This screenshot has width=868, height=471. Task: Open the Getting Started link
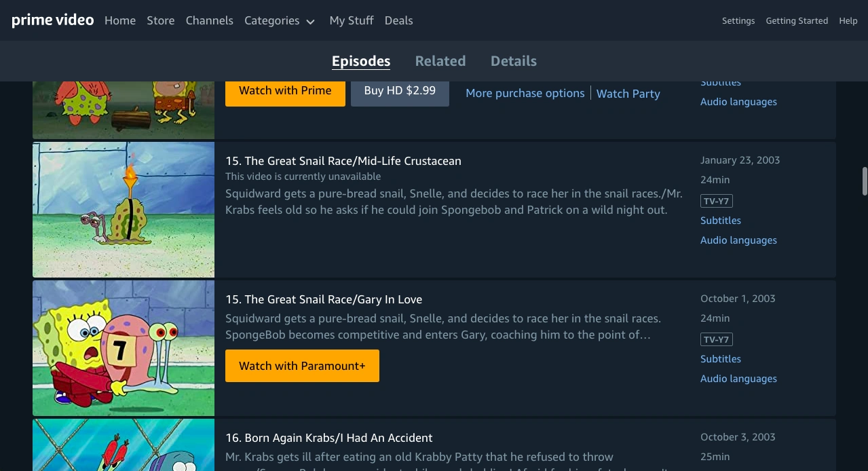click(x=797, y=20)
